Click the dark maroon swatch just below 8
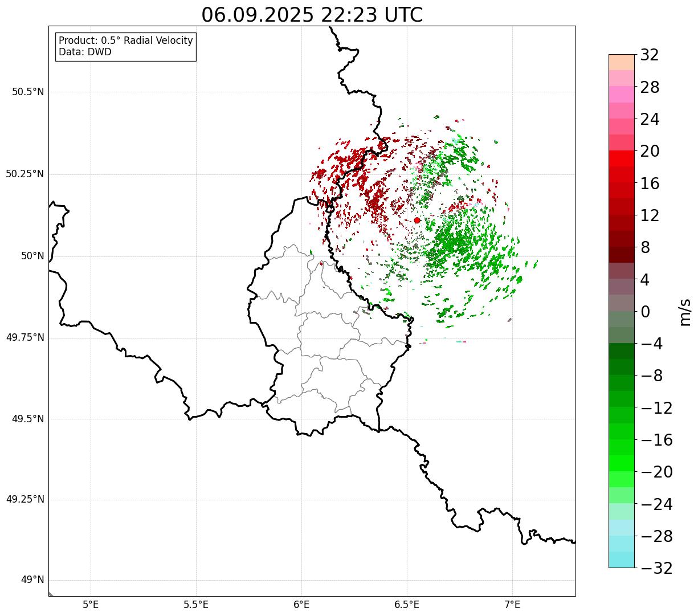 622,255
